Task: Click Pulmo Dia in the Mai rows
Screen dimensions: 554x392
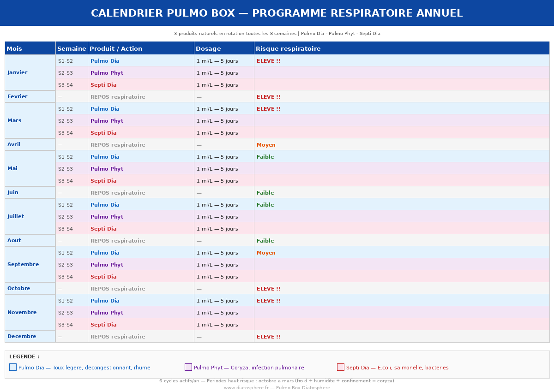Action: 105,157
